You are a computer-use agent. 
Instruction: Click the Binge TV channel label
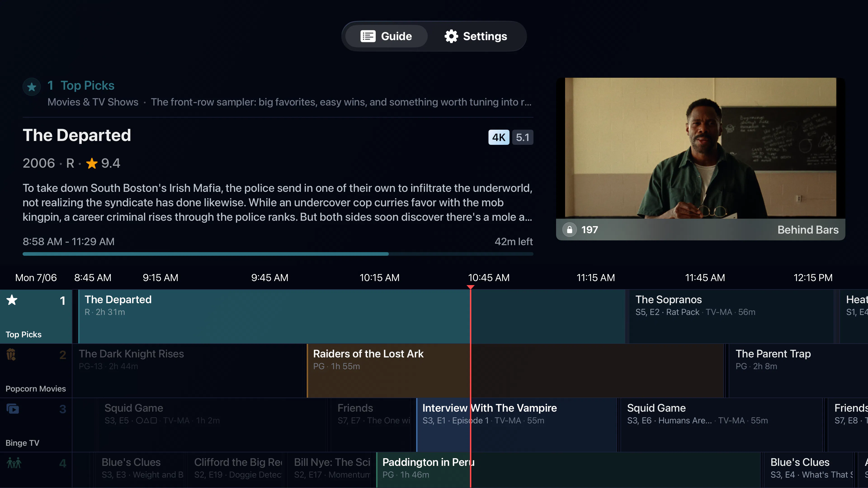coord(22,443)
